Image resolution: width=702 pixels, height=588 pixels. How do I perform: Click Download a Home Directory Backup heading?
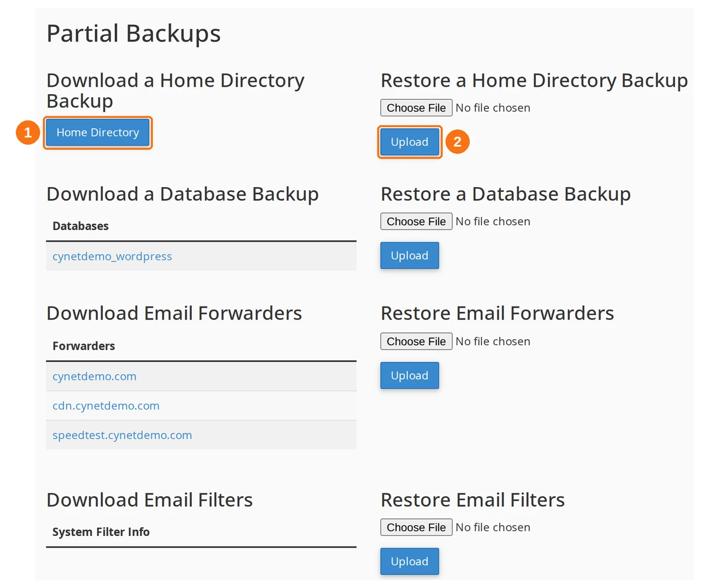tap(175, 90)
